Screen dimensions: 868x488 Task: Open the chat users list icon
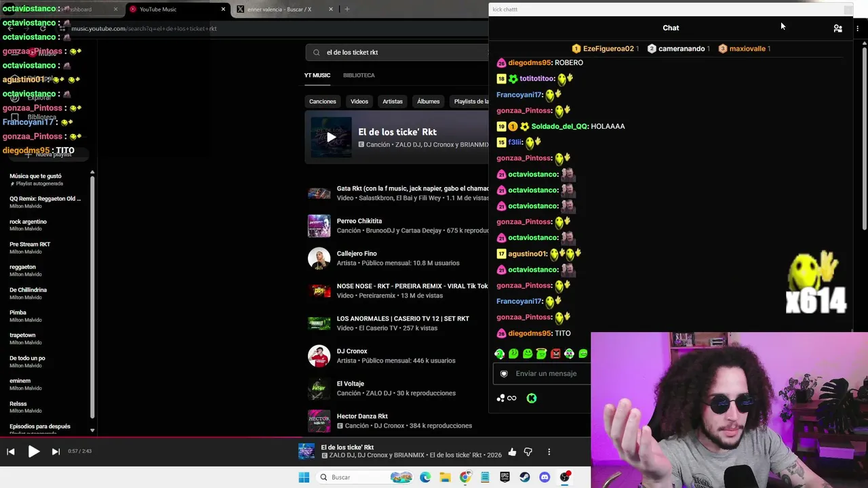click(x=838, y=28)
